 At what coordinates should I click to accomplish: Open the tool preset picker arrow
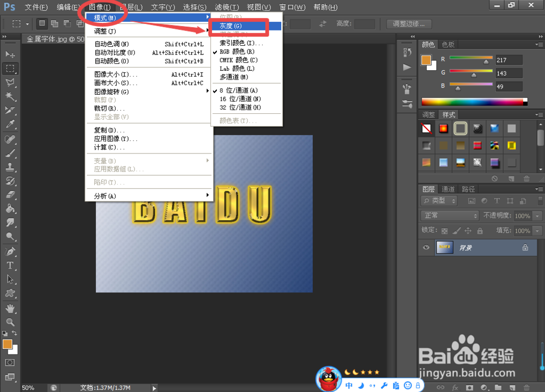pos(27,24)
